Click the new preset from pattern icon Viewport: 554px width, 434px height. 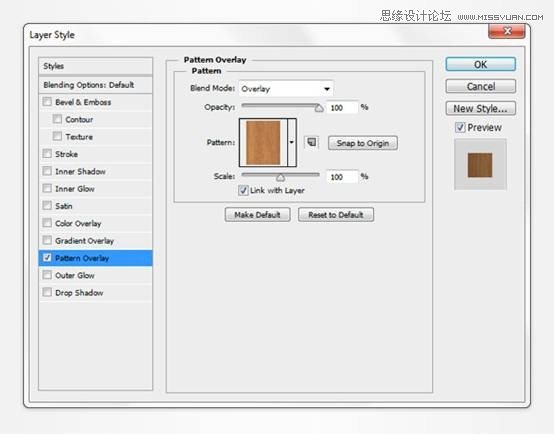pyautogui.click(x=311, y=142)
